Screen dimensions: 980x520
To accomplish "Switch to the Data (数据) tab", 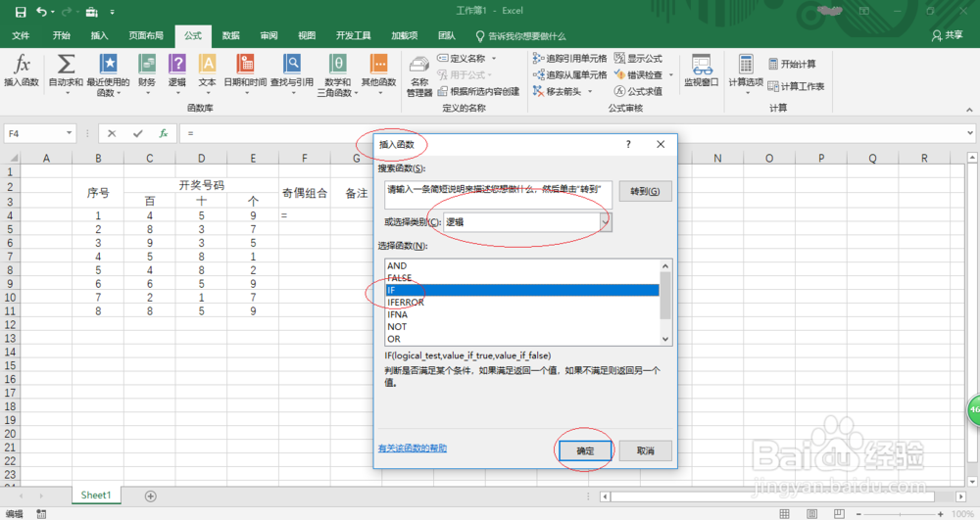I will pos(230,35).
